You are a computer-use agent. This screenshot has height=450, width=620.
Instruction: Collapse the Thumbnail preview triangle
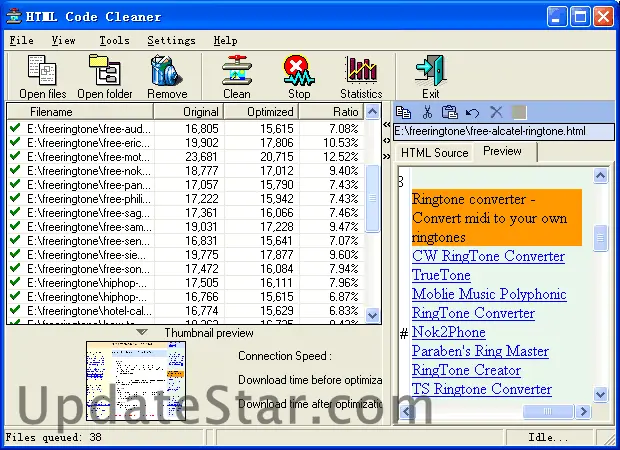coord(142,332)
